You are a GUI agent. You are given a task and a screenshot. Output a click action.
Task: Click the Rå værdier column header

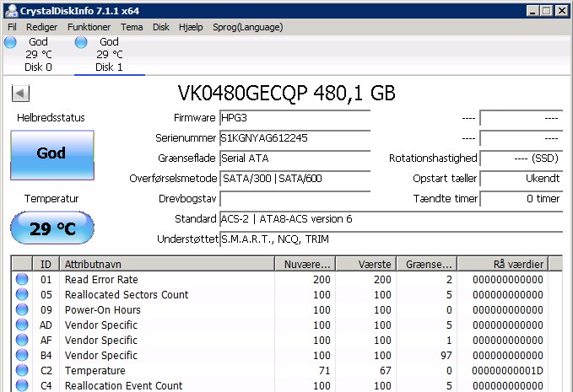pyautogui.click(x=503, y=264)
